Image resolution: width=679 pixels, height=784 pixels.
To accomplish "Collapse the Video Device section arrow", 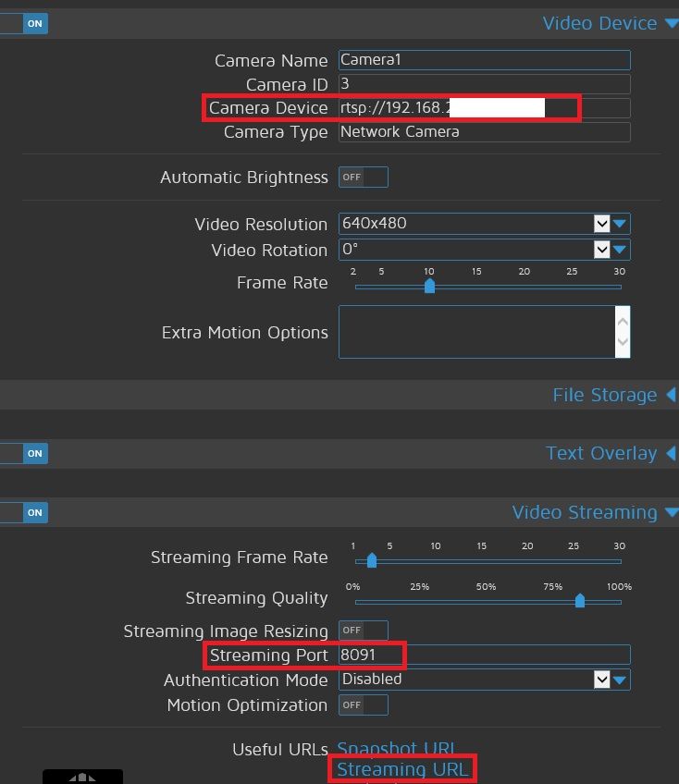I will (x=672, y=24).
